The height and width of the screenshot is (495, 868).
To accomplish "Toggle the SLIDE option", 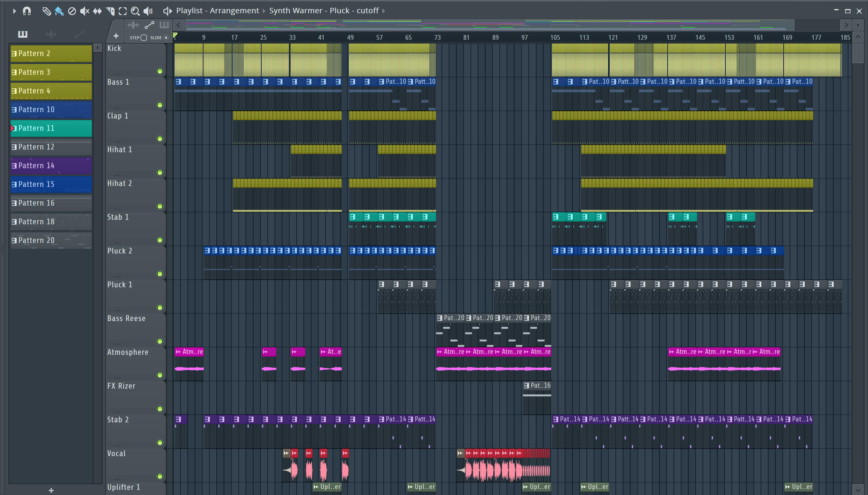I will (x=166, y=37).
